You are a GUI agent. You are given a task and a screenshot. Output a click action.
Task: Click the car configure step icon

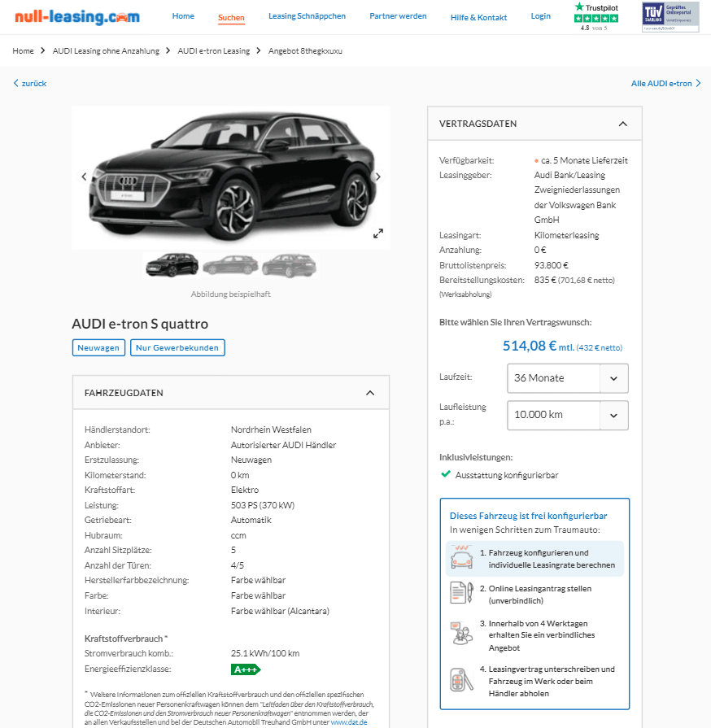pyautogui.click(x=461, y=557)
